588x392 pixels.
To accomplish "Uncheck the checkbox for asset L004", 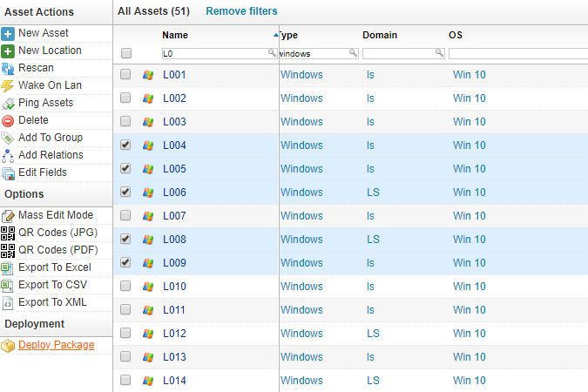I will coord(126,145).
